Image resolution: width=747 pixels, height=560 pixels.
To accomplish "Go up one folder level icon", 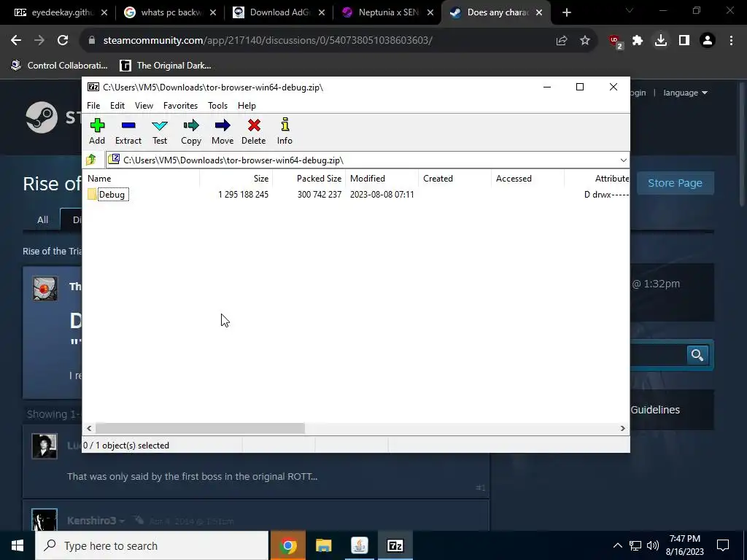I will pyautogui.click(x=91, y=160).
